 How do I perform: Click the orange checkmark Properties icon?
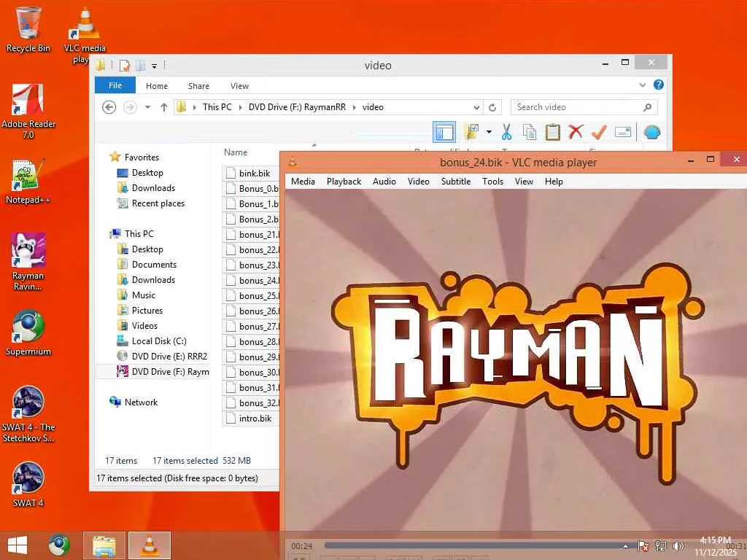[x=599, y=132]
